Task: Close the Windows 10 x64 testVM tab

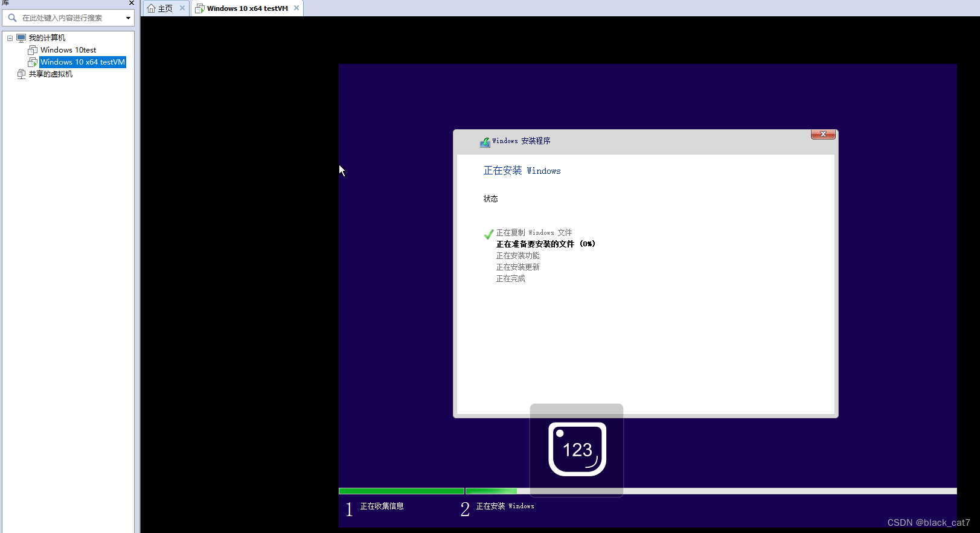Action: (296, 8)
